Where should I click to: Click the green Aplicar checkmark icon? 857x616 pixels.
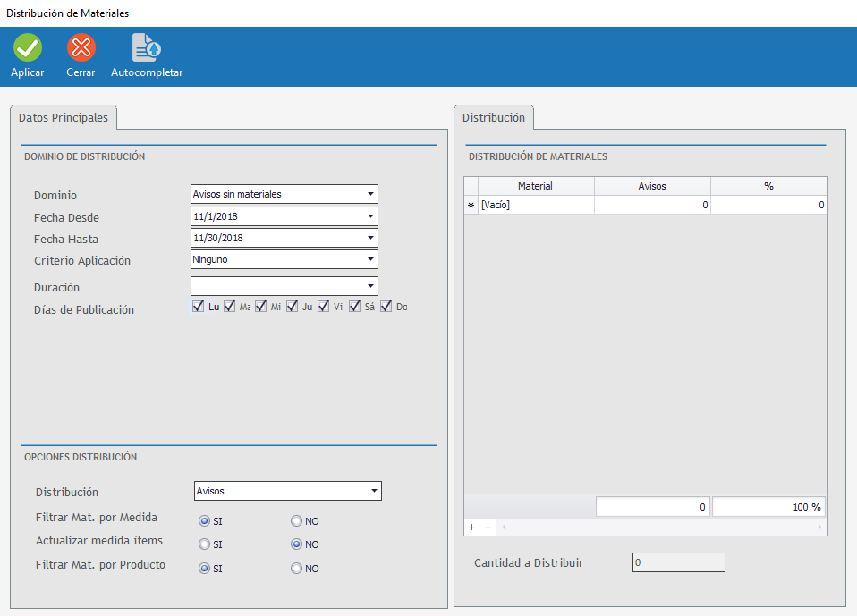(28, 47)
